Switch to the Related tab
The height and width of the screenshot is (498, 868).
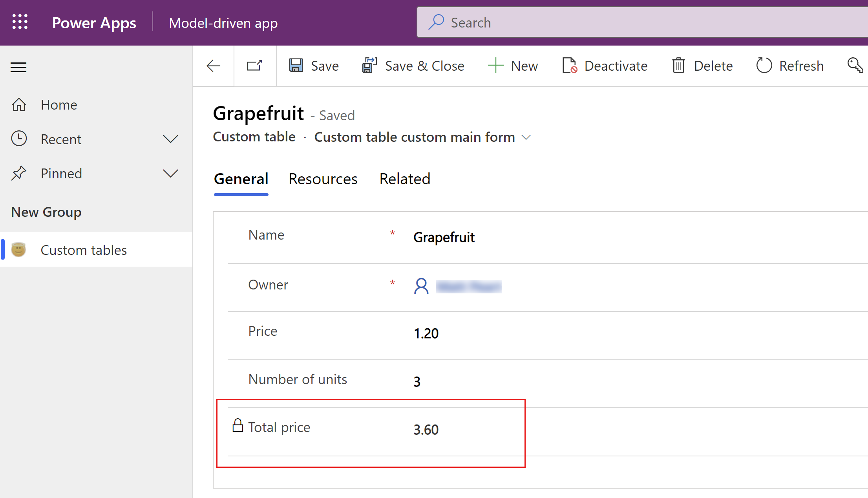tap(404, 178)
